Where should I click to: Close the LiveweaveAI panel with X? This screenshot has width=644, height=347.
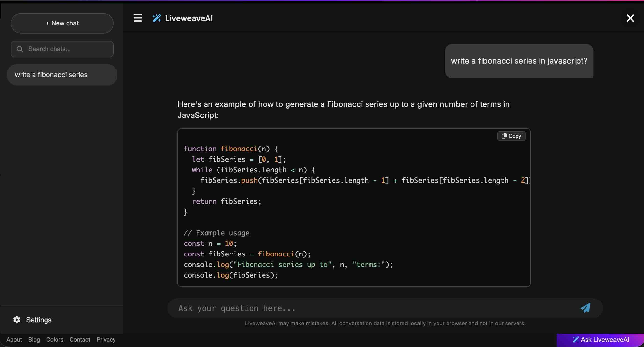click(630, 18)
